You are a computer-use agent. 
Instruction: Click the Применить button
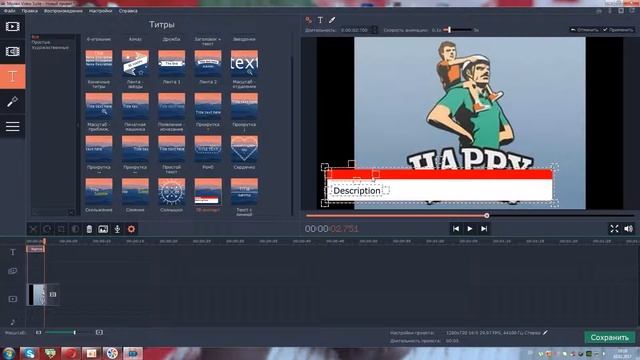pyautogui.click(x=618, y=30)
